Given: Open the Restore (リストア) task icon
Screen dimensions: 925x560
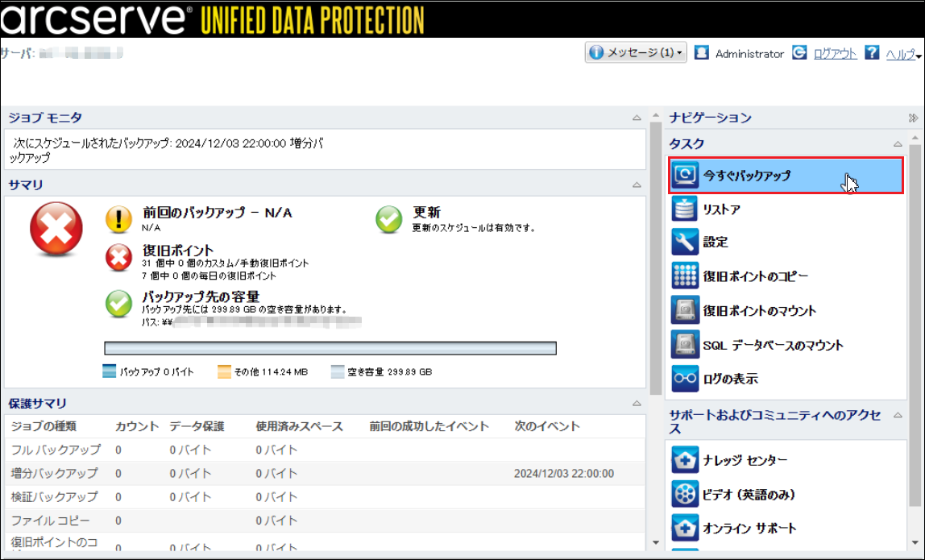Looking at the screenshot, I should coord(685,209).
